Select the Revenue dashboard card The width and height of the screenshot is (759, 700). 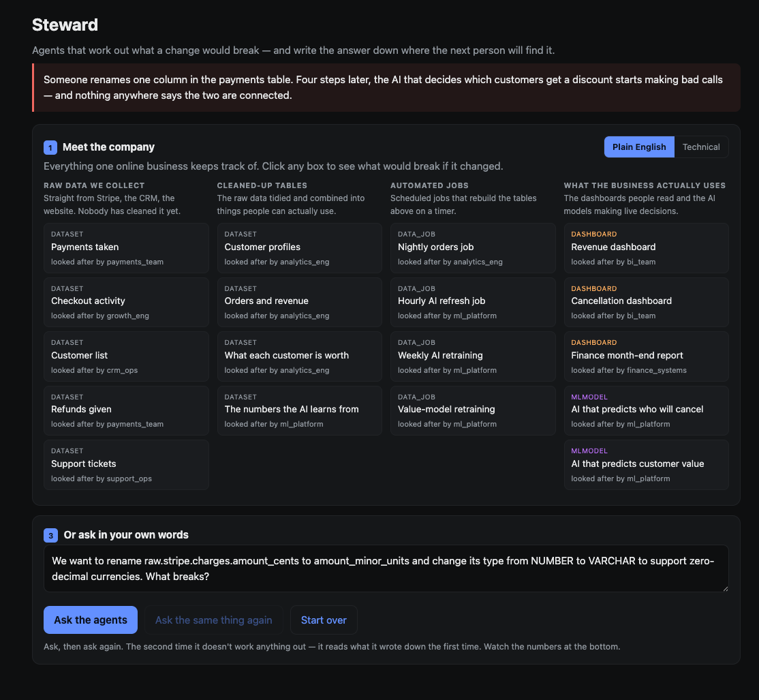tap(646, 248)
